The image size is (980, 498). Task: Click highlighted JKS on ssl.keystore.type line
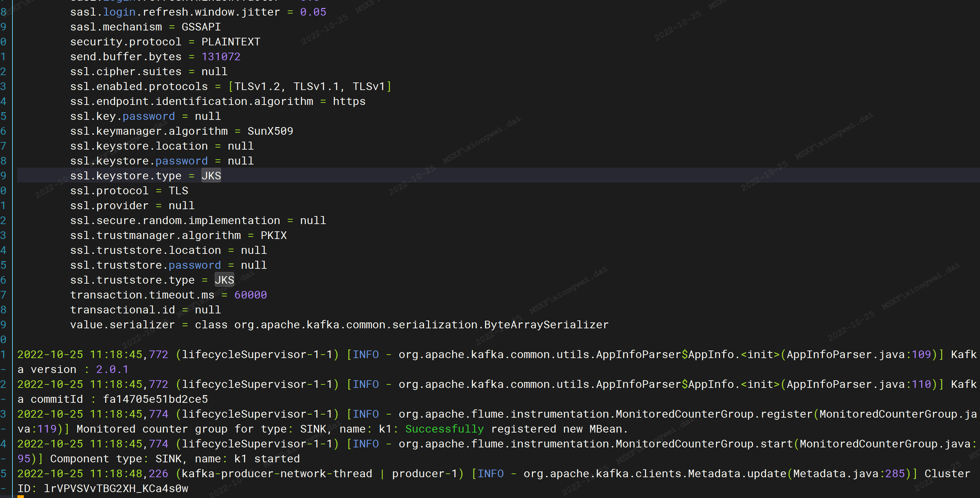(x=211, y=176)
